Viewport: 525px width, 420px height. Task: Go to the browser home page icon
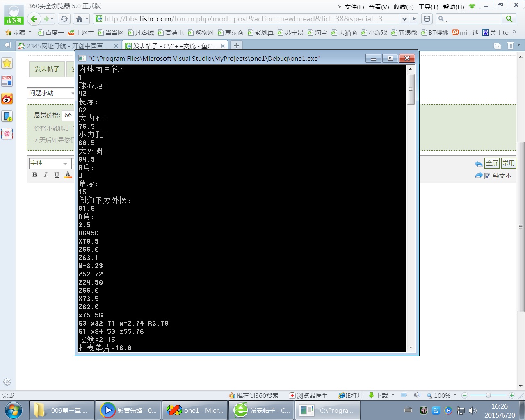click(x=80, y=19)
